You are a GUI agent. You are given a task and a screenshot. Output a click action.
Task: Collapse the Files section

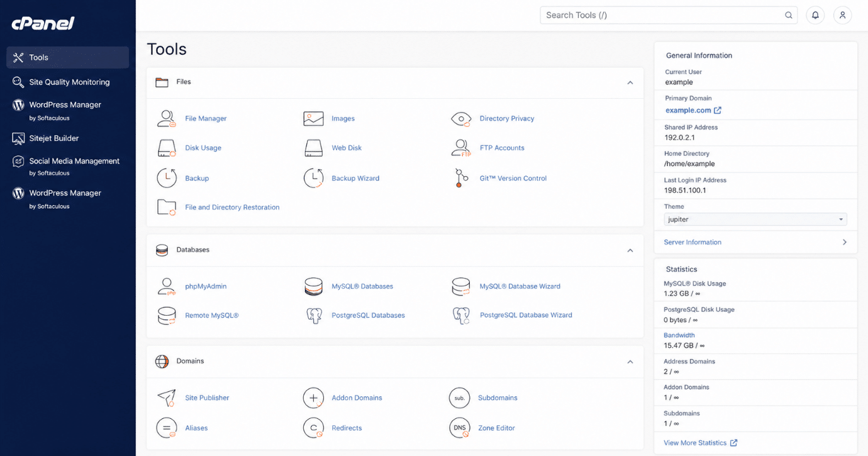[x=630, y=82]
